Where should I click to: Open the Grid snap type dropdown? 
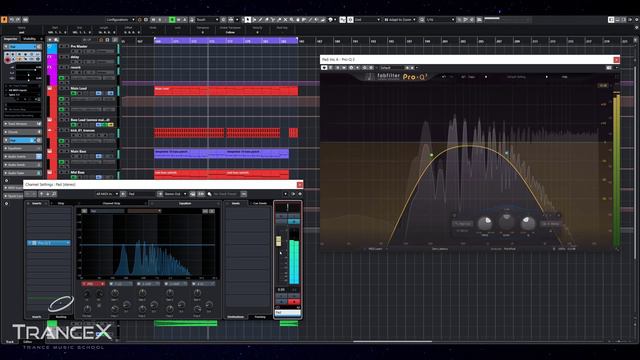click(x=367, y=20)
